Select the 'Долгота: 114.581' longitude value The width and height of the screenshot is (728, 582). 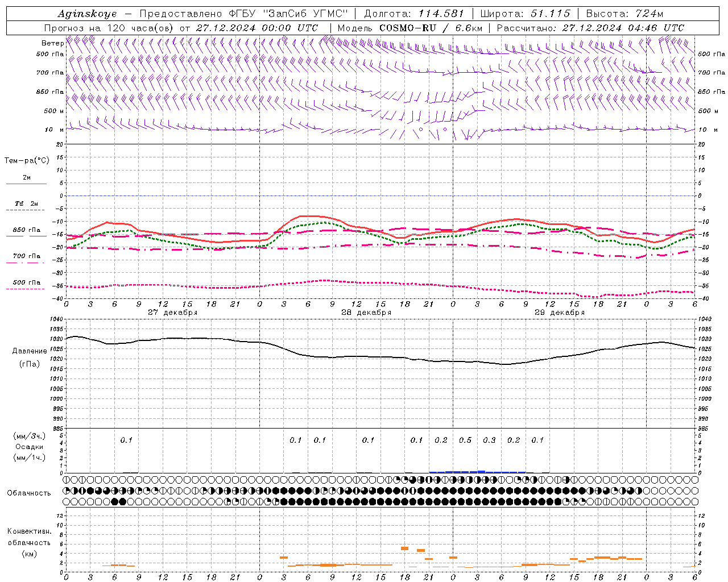[x=414, y=14]
